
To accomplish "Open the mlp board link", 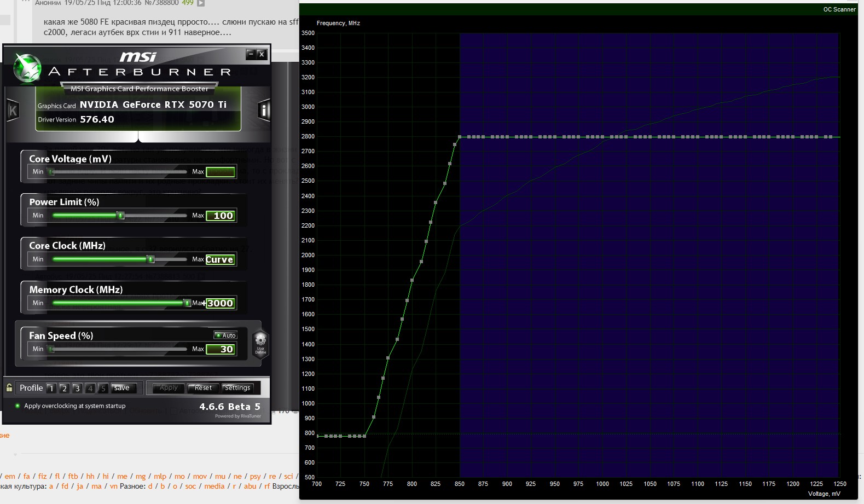I will (160, 477).
